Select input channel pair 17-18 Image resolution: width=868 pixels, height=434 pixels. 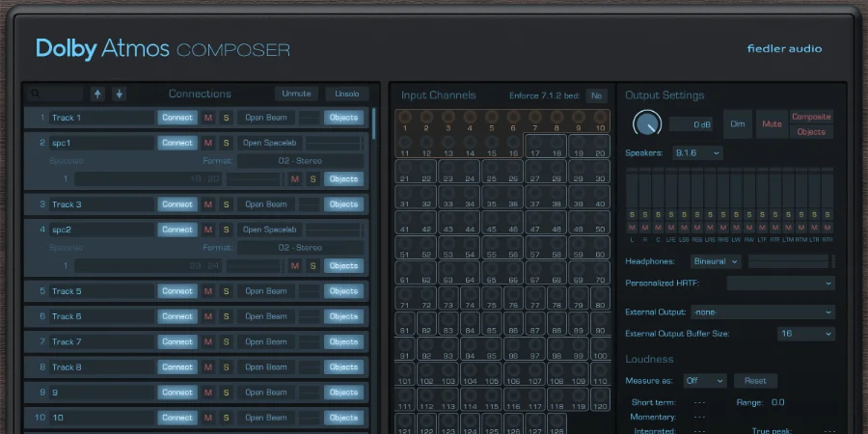coord(545,147)
